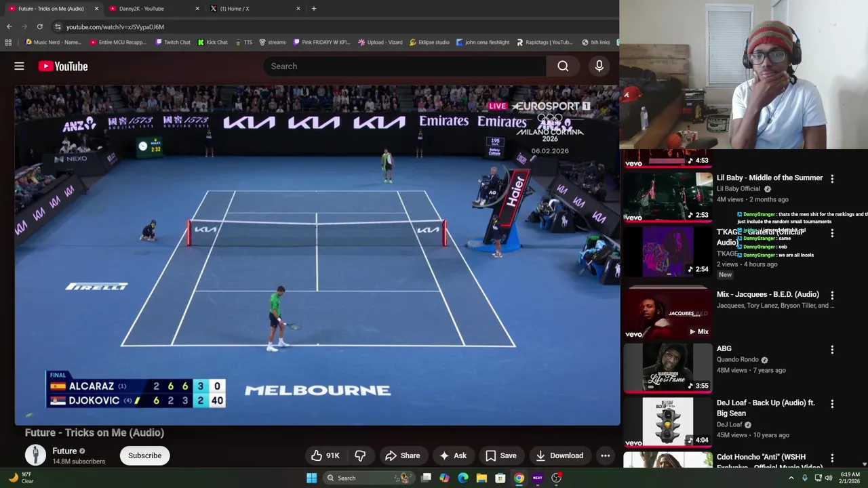Save video to a playlist
Image resolution: width=868 pixels, height=488 pixels.
500,455
